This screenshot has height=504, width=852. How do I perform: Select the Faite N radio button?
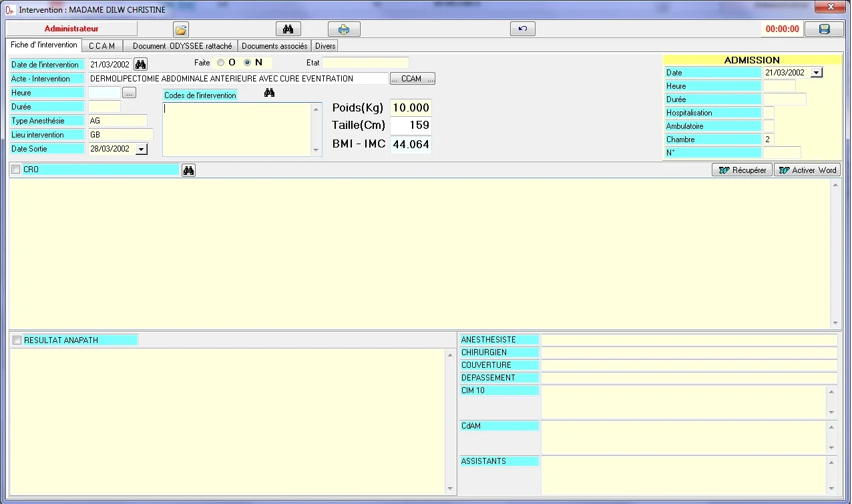pyautogui.click(x=248, y=63)
